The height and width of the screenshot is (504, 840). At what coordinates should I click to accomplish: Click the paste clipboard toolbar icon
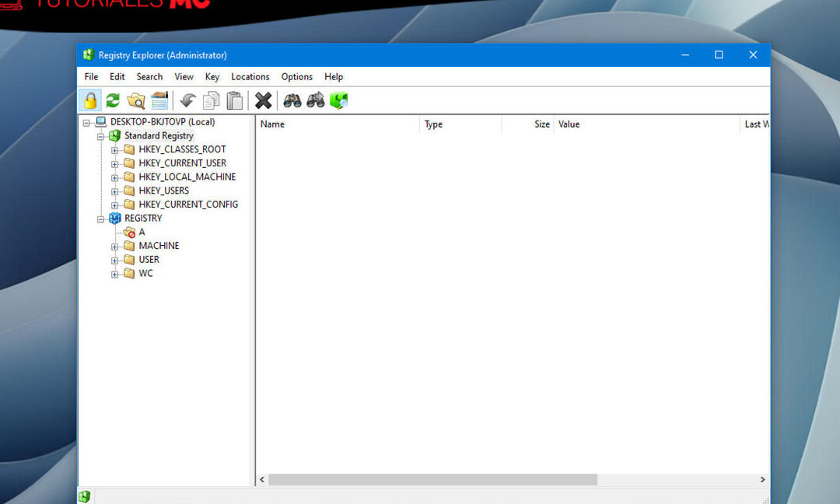coord(234,100)
